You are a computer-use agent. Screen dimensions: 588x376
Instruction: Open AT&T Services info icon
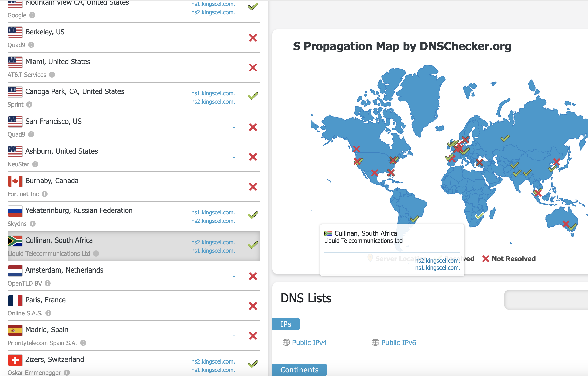pos(52,75)
